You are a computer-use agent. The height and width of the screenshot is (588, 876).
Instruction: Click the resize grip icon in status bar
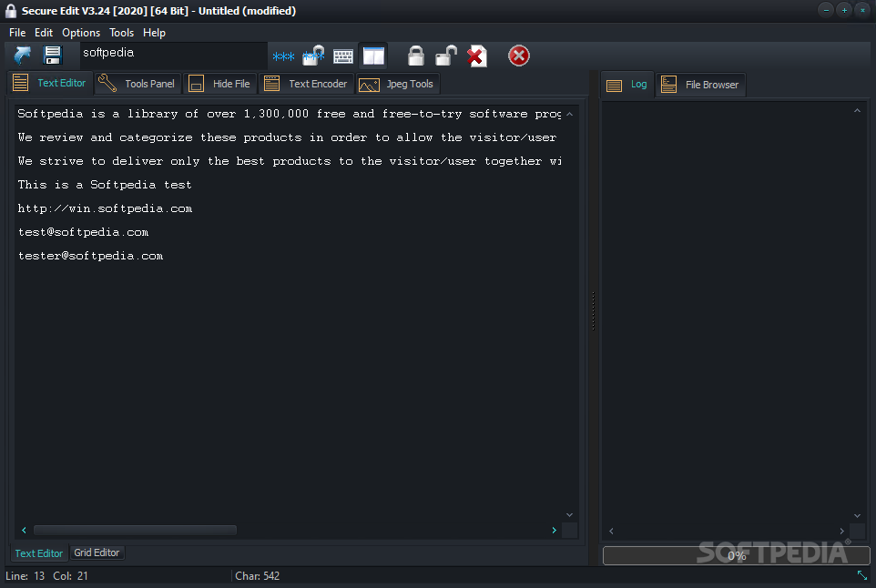862,574
